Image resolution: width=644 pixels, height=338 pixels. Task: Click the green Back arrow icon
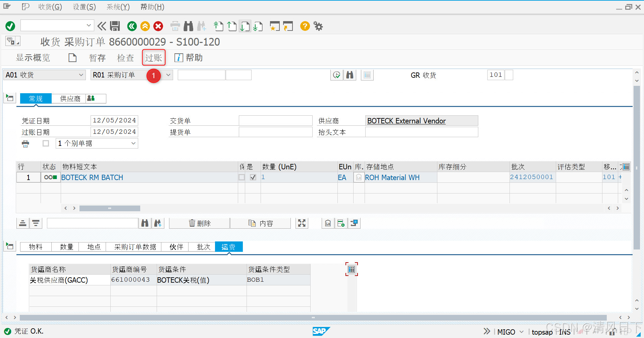click(x=132, y=26)
